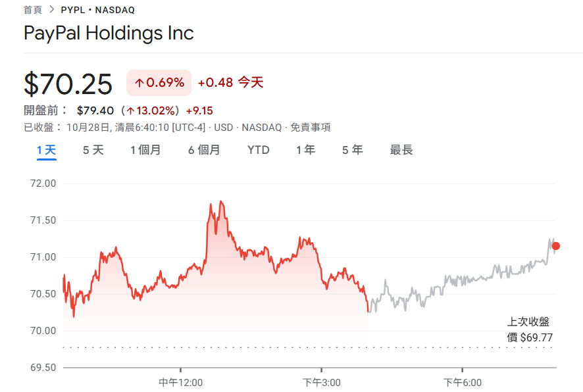
Task: Click the 上次收盤價 $69.77 label
Action: (x=529, y=330)
